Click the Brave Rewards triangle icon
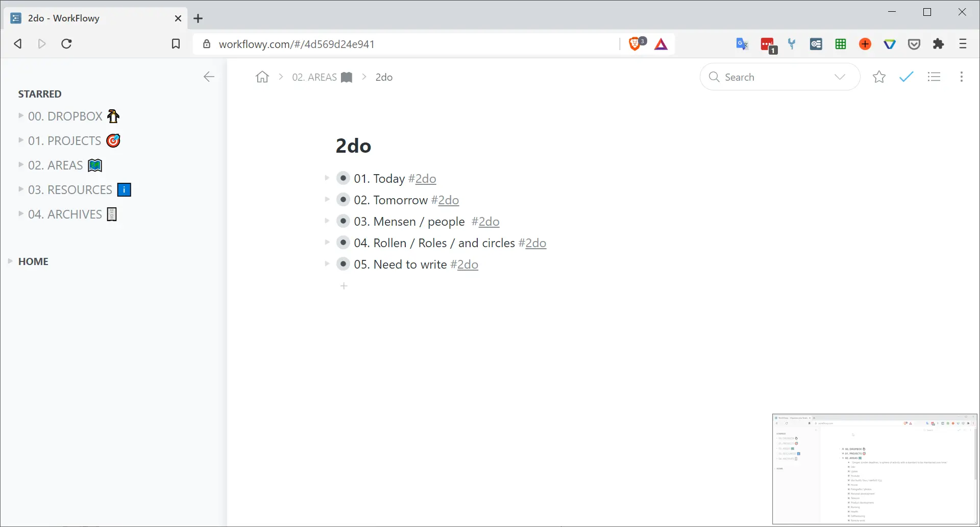This screenshot has width=980, height=527. pyautogui.click(x=661, y=44)
